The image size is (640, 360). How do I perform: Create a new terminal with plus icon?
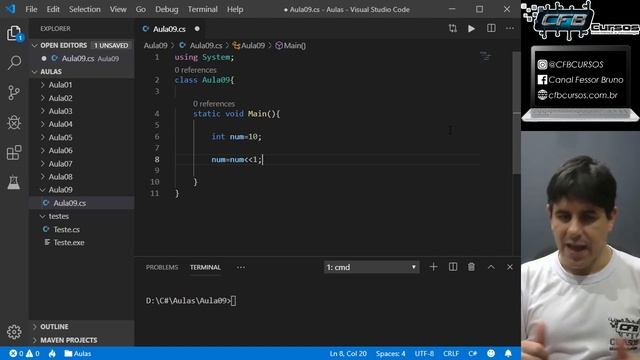pos(433,267)
